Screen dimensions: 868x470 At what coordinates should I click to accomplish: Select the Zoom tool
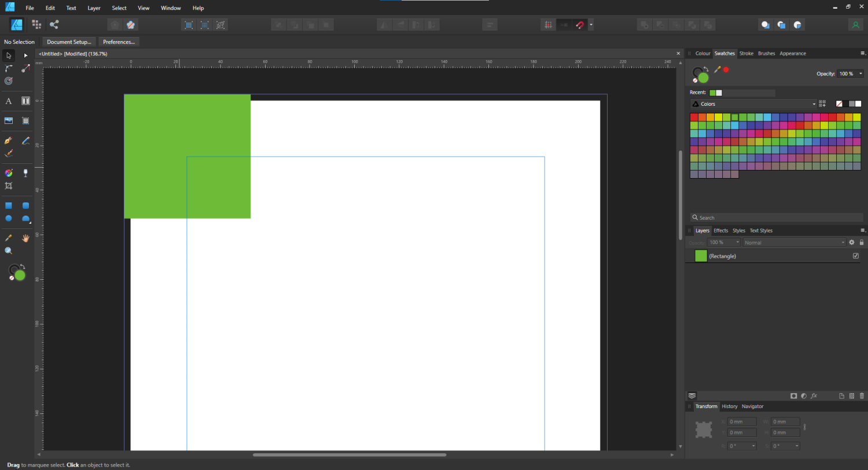8,250
